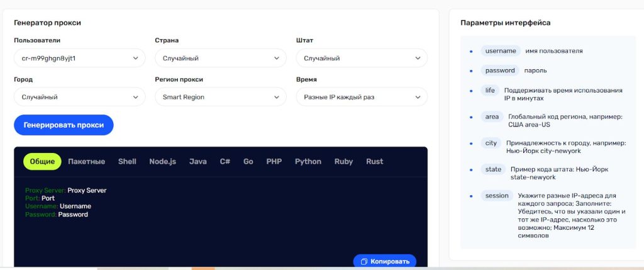Click the copy icon in Копировать button
Screen dimensions: 644x270
point(363,261)
